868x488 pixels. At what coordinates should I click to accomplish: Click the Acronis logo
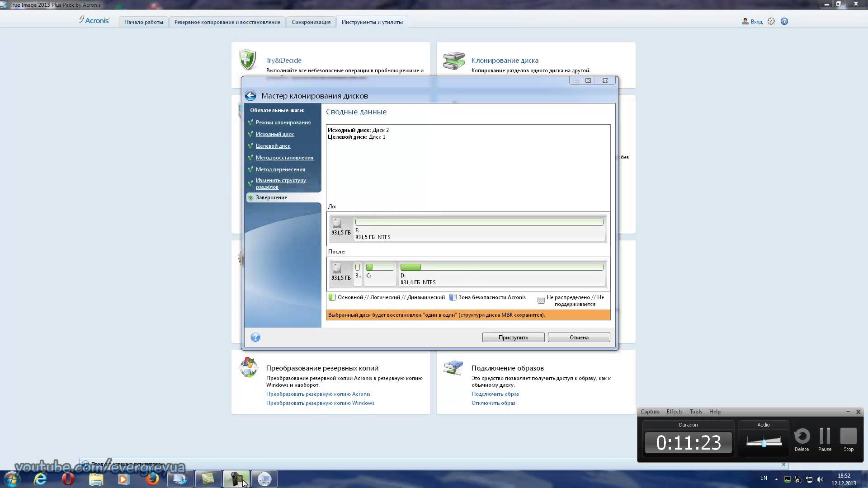click(94, 20)
